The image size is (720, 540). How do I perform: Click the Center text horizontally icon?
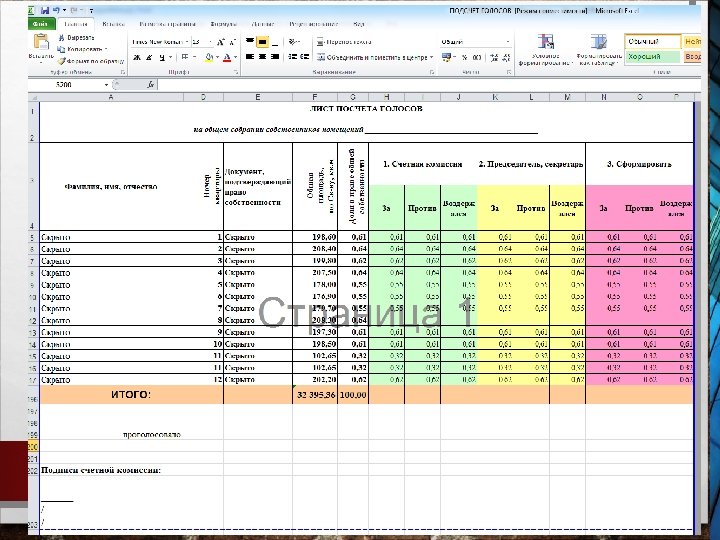click(x=262, y=57)
